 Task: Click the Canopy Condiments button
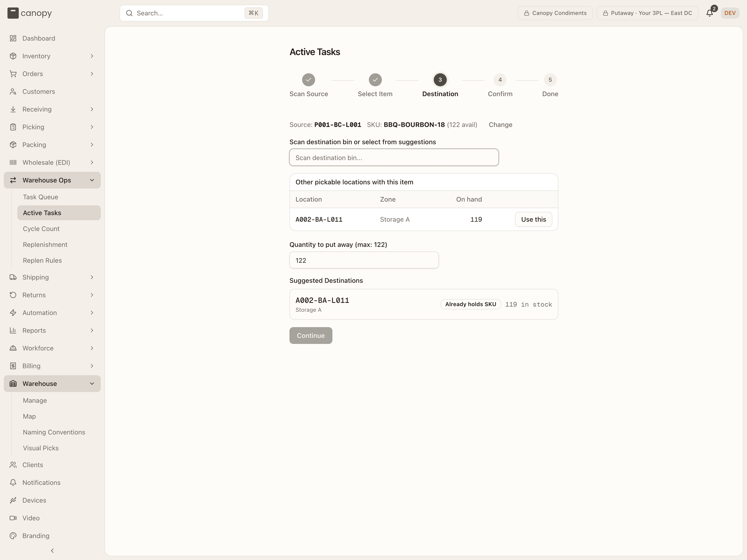(x=555, y=13)
